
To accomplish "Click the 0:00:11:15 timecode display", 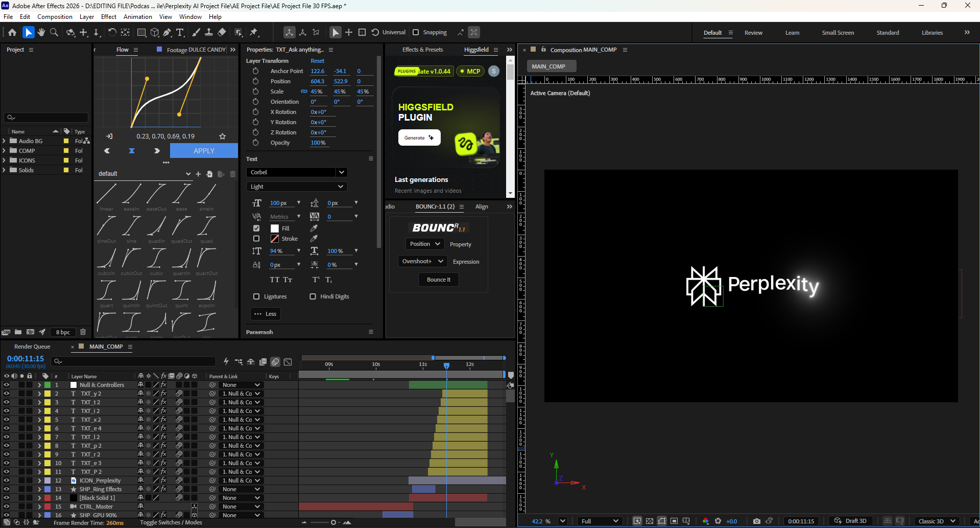I will pos(26,359).
